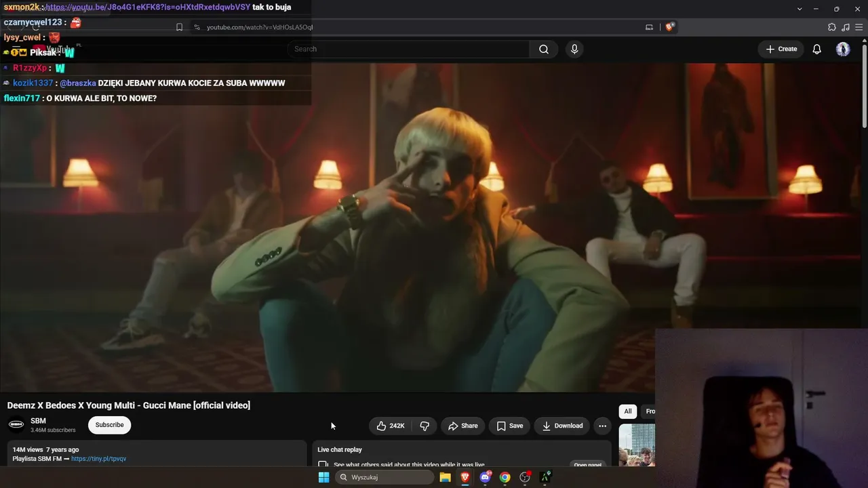
Task: Open the Windows Start menu
Action: (323, 477)
